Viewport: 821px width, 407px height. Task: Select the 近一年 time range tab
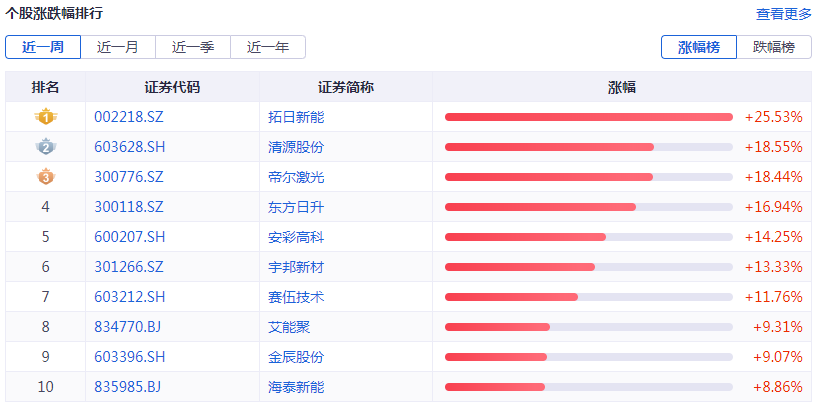coord(268,47)
